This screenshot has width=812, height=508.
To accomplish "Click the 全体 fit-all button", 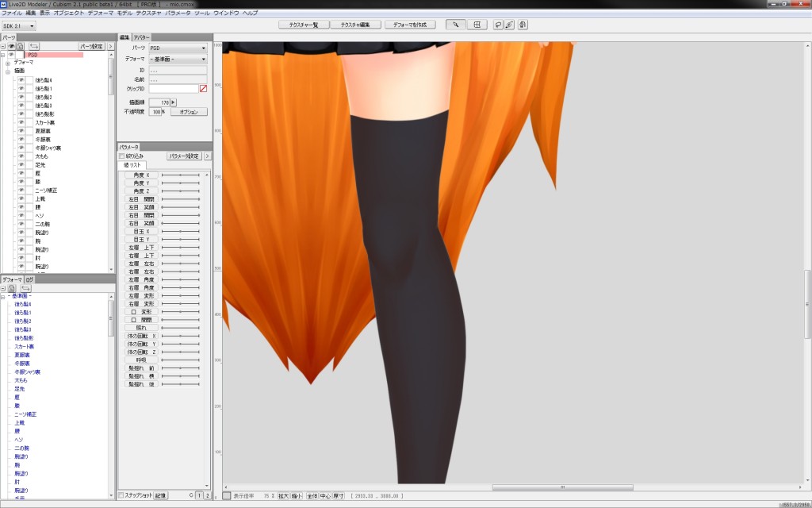I will pos(312,495).
